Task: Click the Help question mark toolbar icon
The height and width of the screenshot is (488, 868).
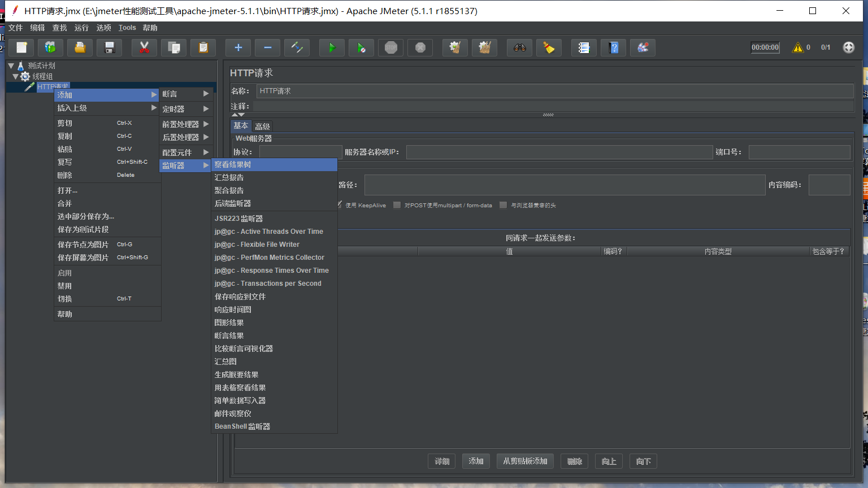Action: pos(614,48)
